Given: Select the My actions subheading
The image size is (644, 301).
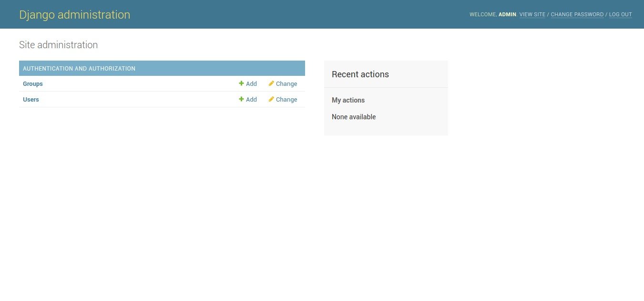Looking at the screenshot, I should pos(348,100).
